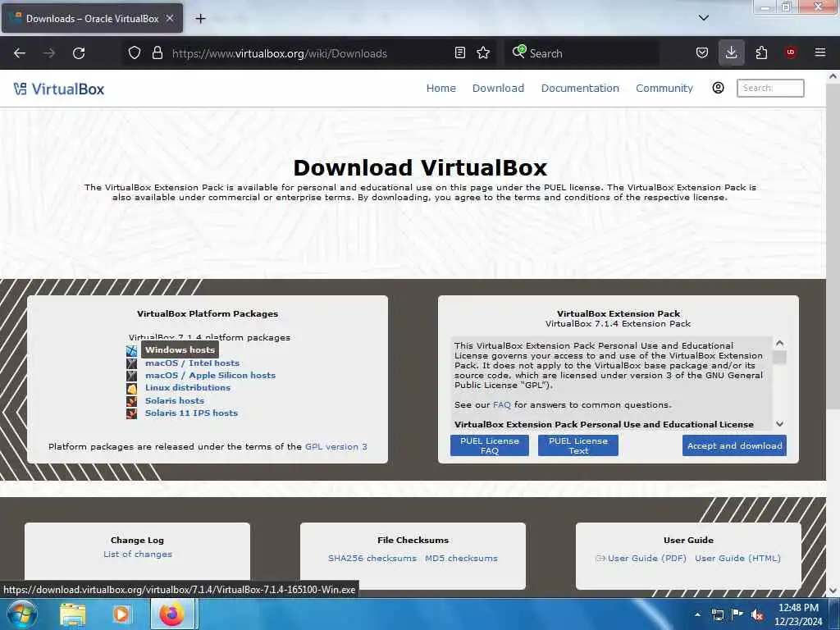
Task: Click the PUEL License Text button
Action: 578,445
